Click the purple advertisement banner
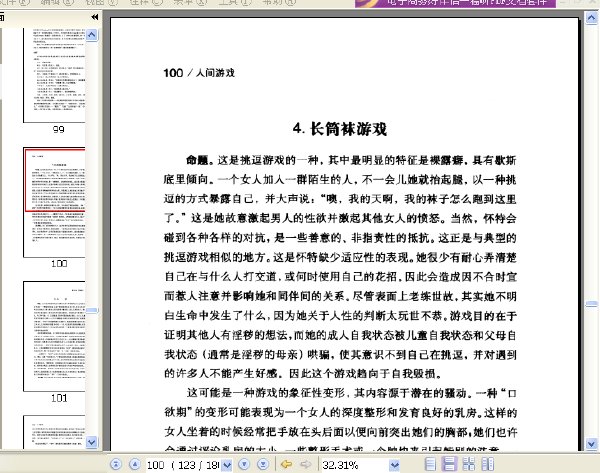This screenshot has width=600, height=473. (455, 3)
